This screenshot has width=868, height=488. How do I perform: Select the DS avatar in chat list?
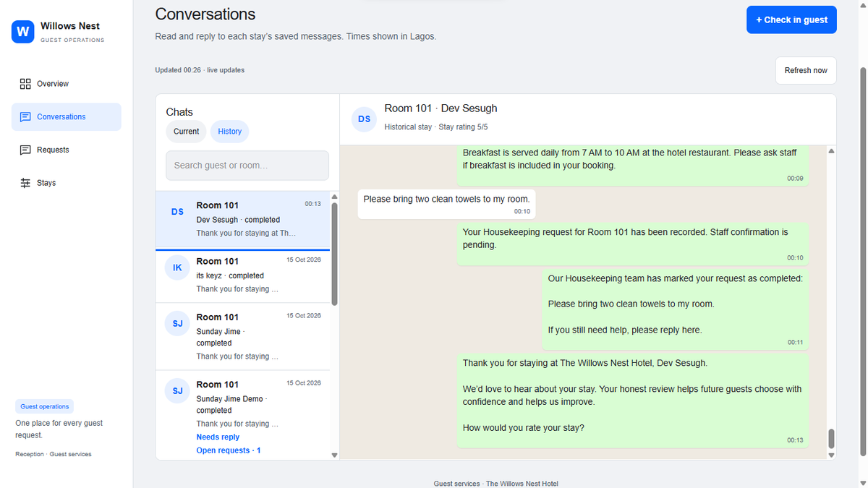pos(177,212)
